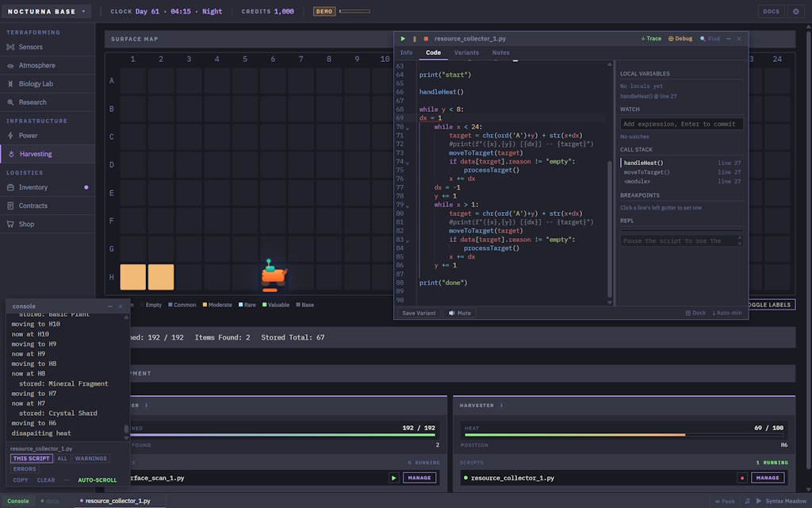Minimize the console panel

(109, 306)
